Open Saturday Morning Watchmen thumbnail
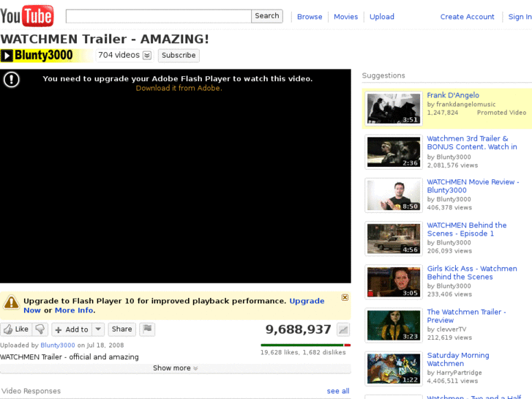The width and height of the screenshot is (532, 399). 394,369
